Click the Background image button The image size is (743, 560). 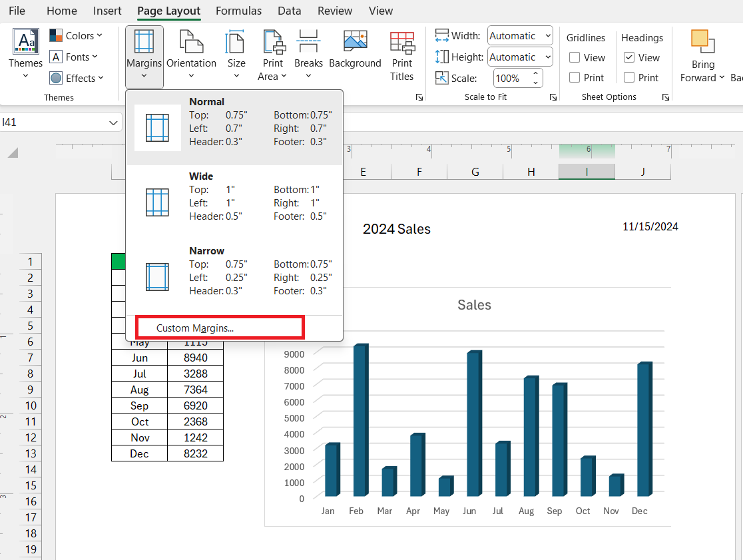pos(355,50)
